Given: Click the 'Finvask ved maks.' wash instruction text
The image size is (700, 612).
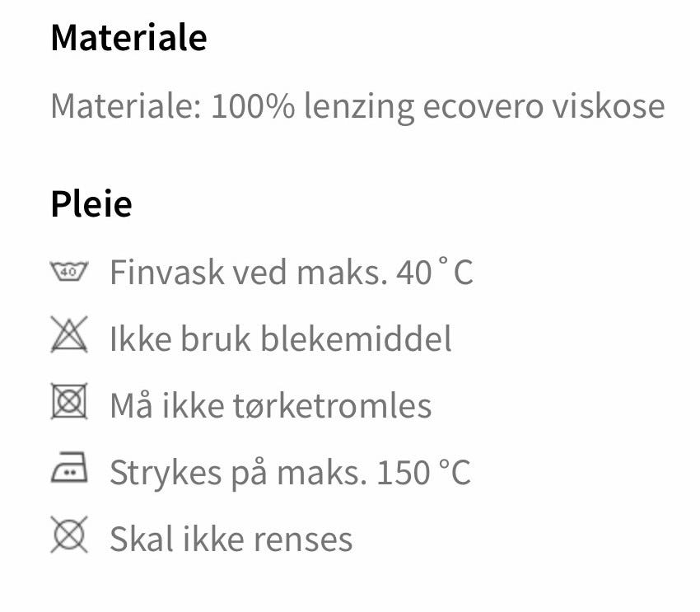Looking at the screenshot, I should tap(249, 272).
